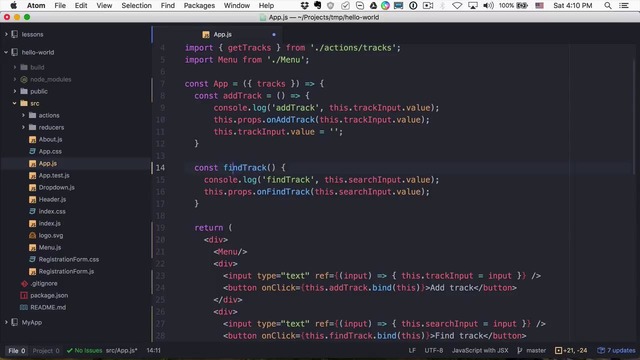Click the modified dot on App.js tab
Viewport: 640px width, 360px height.
[x=274, y=35]
